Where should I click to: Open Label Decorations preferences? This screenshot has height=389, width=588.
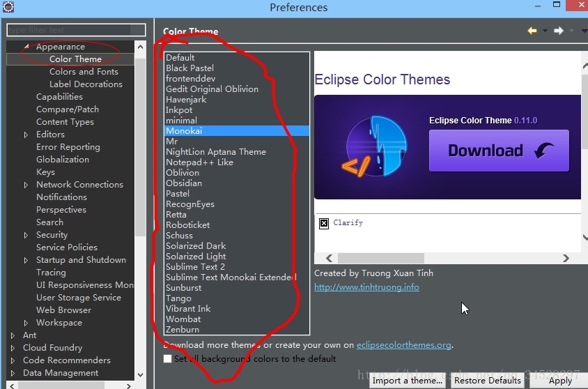pyautogui.click(x=86, y=84)
